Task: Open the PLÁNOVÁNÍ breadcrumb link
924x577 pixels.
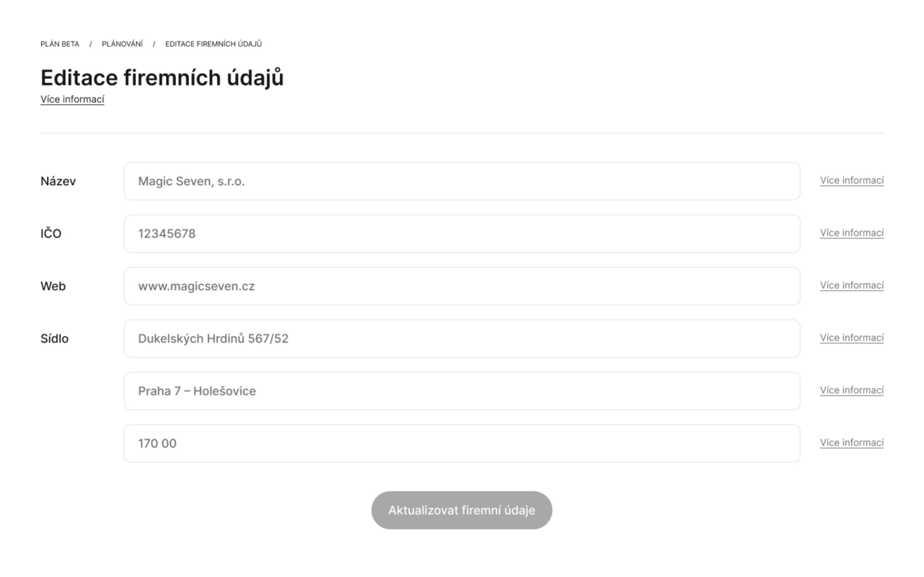Action: [122, 44]
